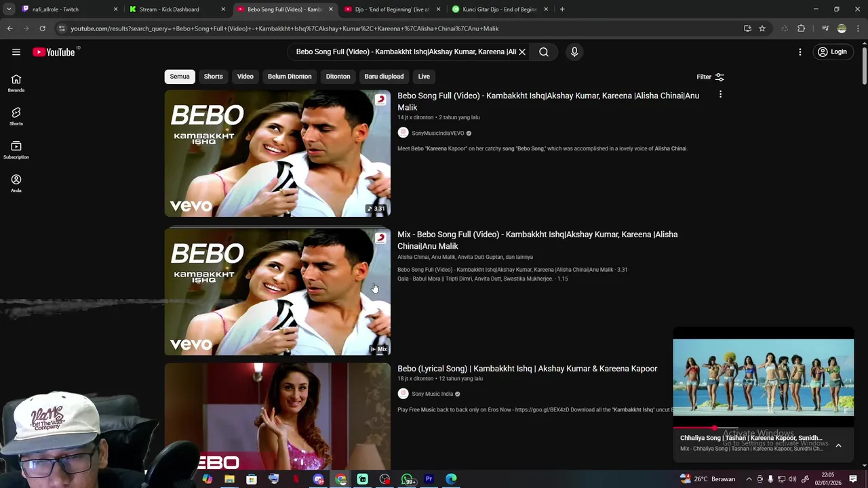Open the Filter options
This screenshot has width=868, height=488.
pyautogui.click(x=710, y=77)
